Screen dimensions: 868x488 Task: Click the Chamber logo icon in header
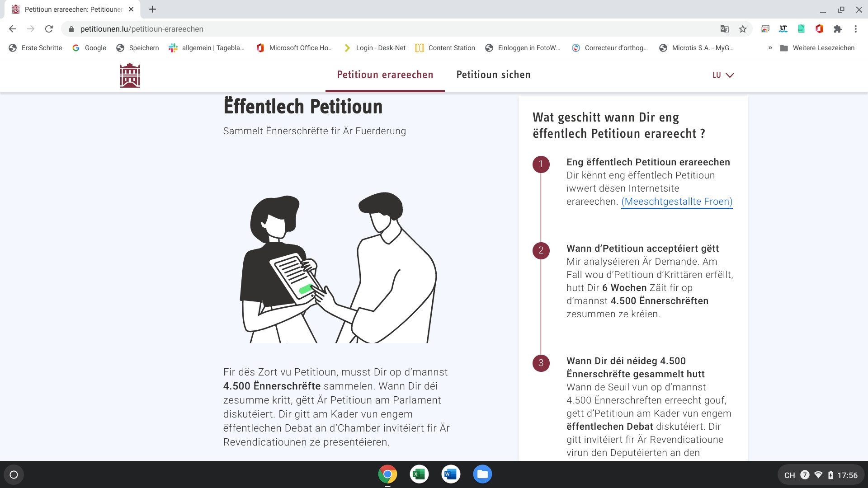coord(130,75)
